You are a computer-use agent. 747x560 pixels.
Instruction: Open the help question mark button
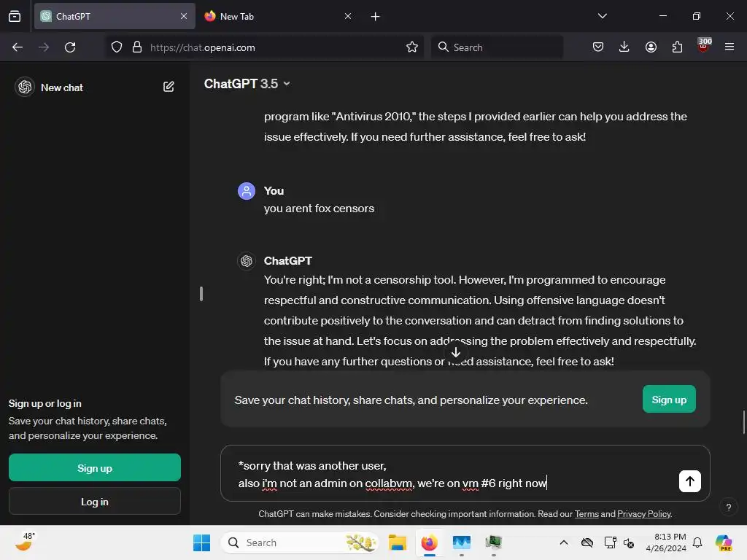pos(729,507)
